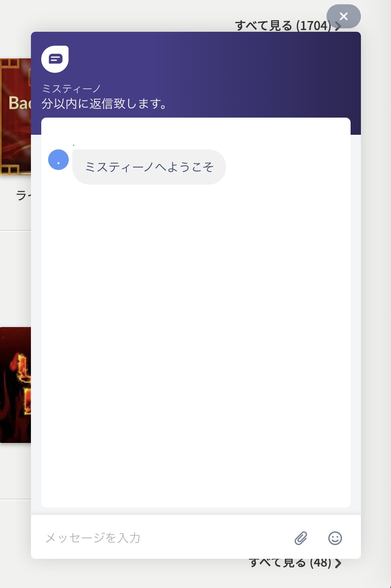Click the chat logo icon in header

(x=55, y=59)
